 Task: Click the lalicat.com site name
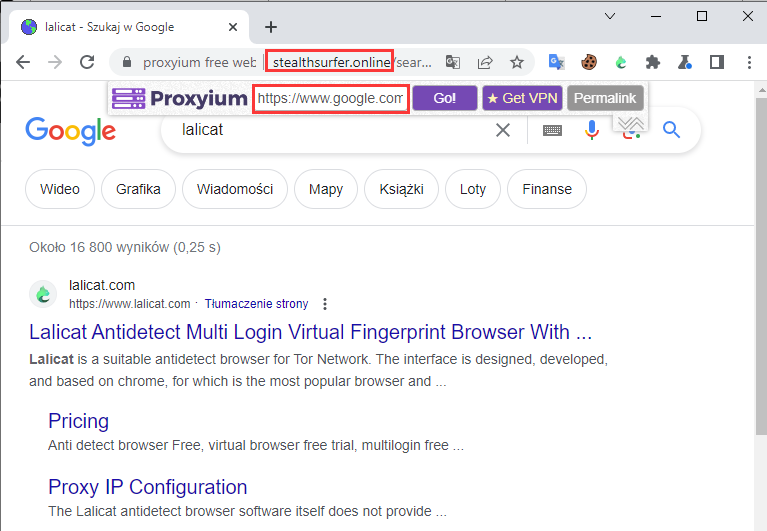(102, 285)
